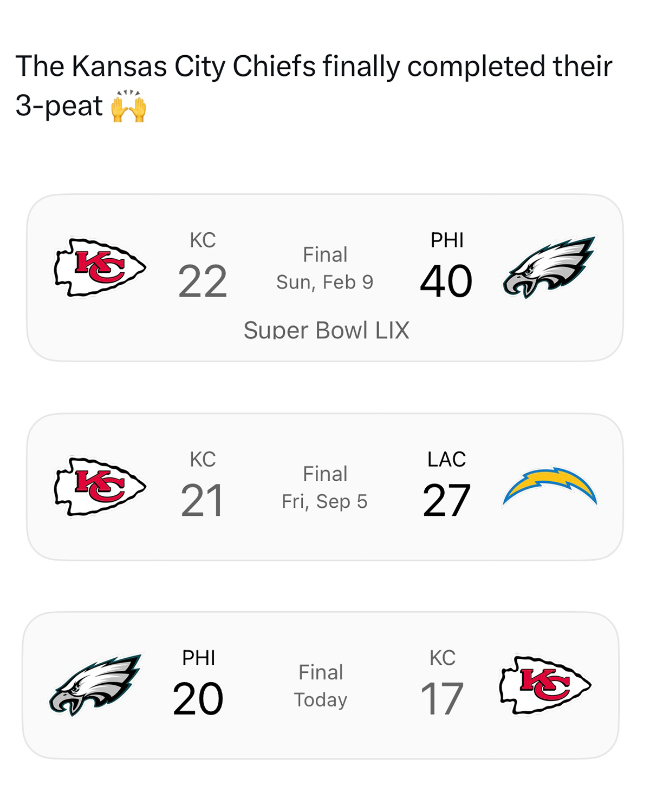
Task: Click the Chargers lightning bolt logo
Action: [549, 486]
